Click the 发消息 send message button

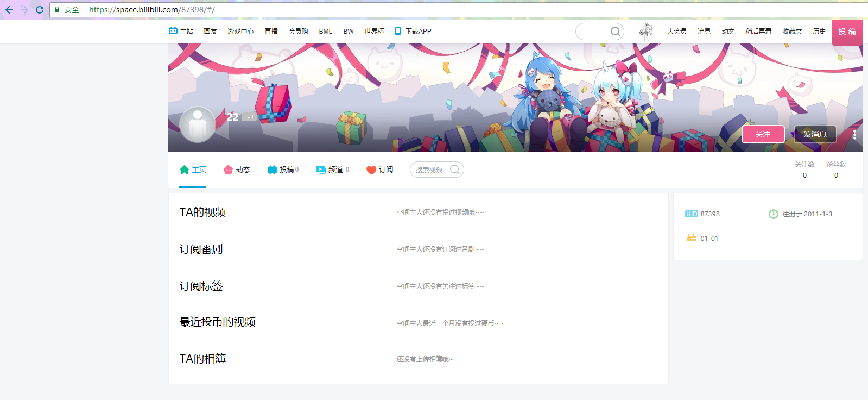coord(815,134)
